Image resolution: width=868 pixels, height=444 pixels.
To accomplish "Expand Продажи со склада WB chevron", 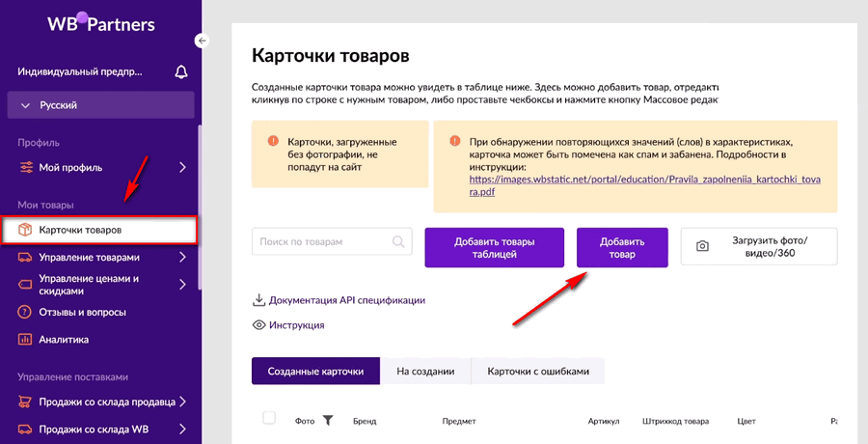I will point(182,430).
